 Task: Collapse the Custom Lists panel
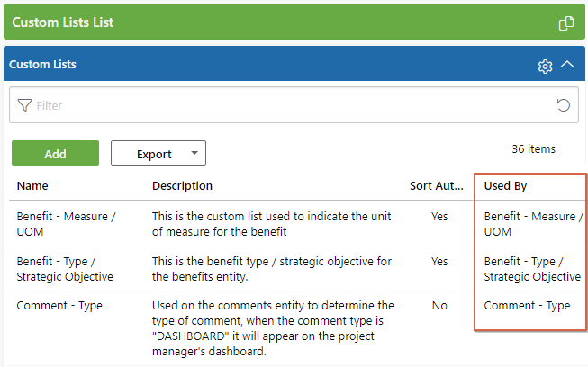click(567, 64)
